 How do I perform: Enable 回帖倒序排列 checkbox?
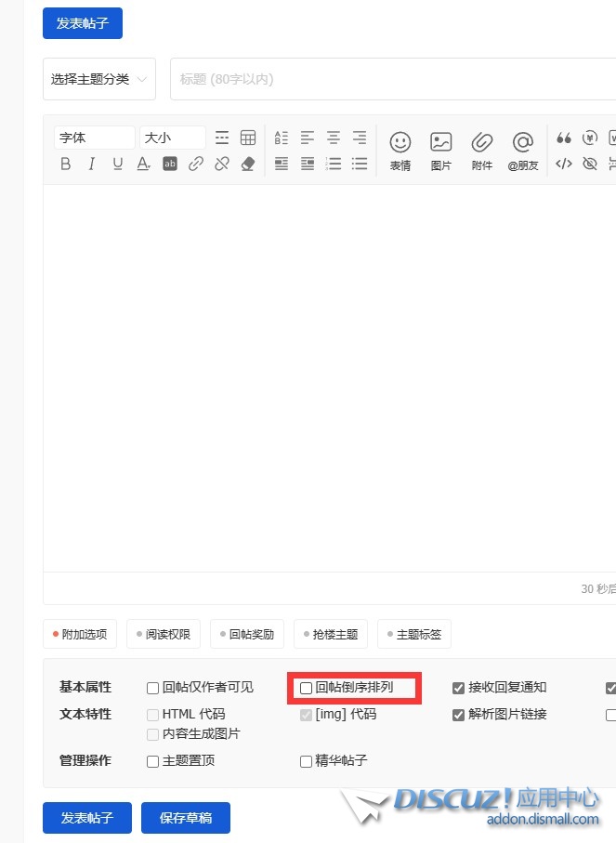306,688
